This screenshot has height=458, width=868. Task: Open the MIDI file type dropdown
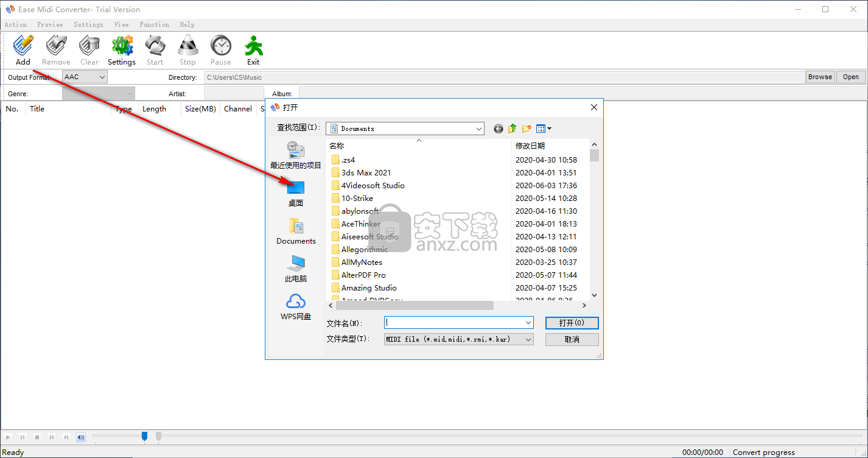[459, 339]
